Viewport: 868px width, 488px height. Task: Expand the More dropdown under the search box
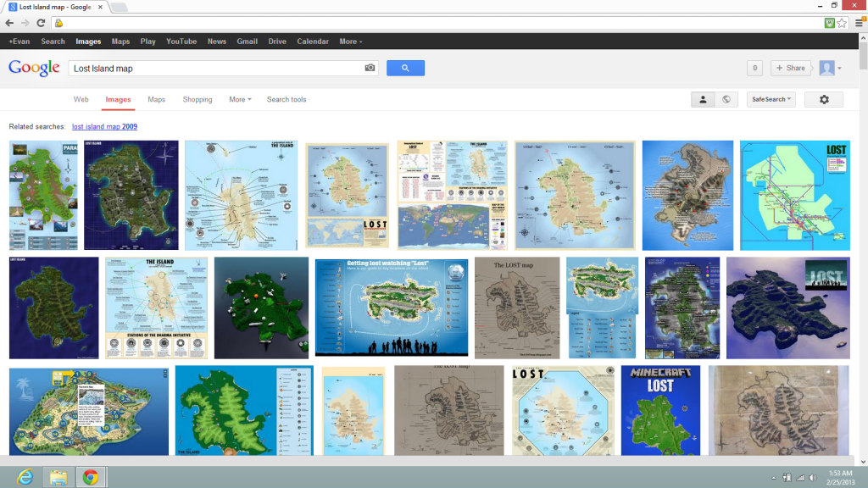click(240, 100)
